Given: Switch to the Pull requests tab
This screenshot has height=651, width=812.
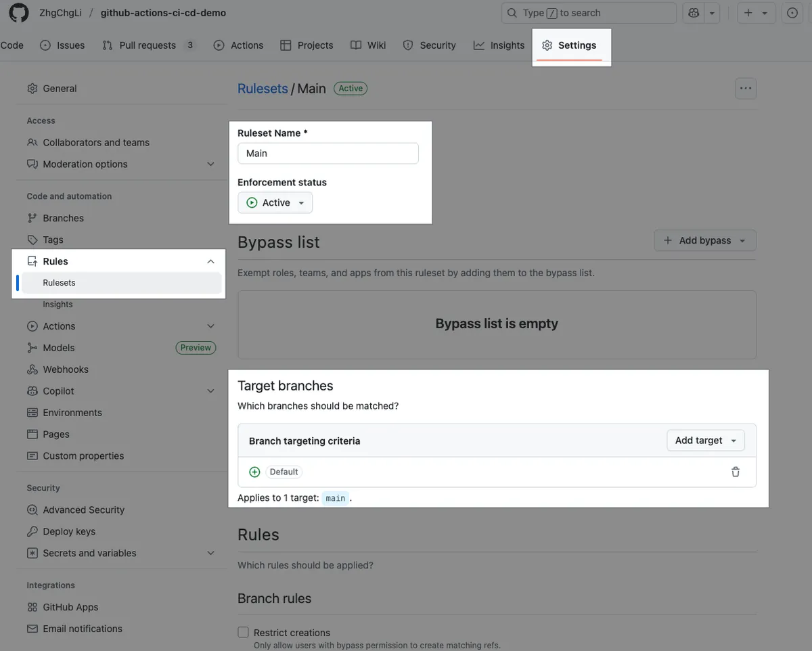Looking at the screenshot, I should [x=147, y=45].
